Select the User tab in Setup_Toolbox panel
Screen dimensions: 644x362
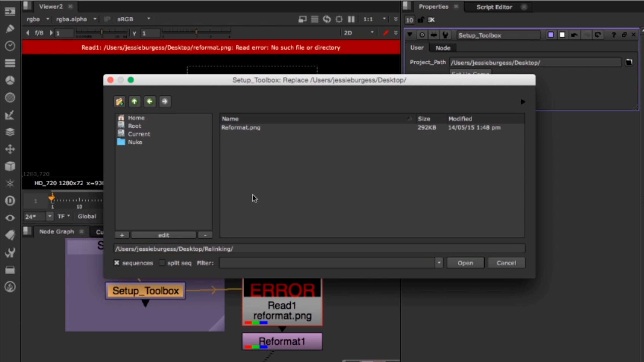pyautogui.click(x=417, y=48)
